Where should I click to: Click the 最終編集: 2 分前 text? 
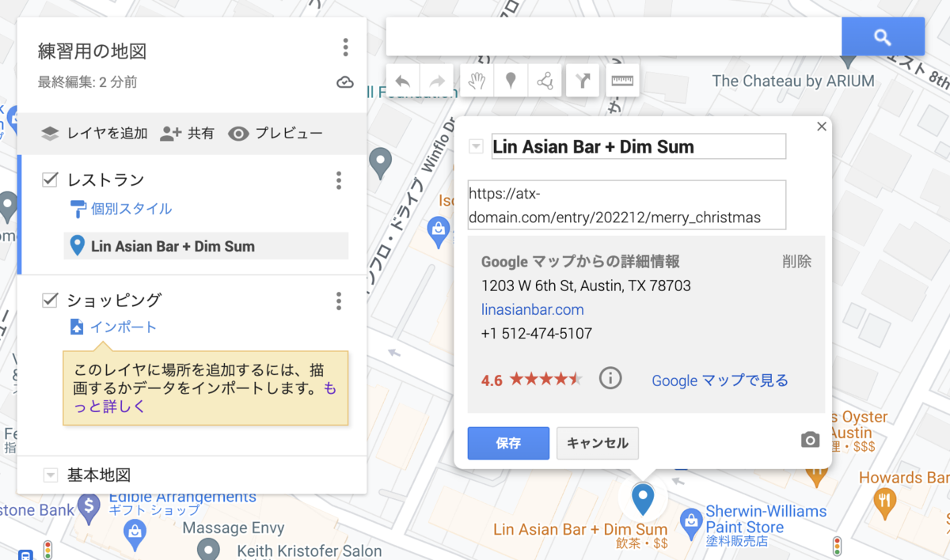pyautogui.click(x=88, y=82)
